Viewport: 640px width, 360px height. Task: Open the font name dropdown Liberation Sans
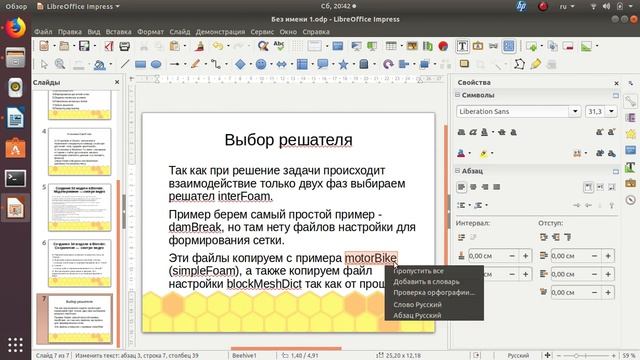(575, 111)
